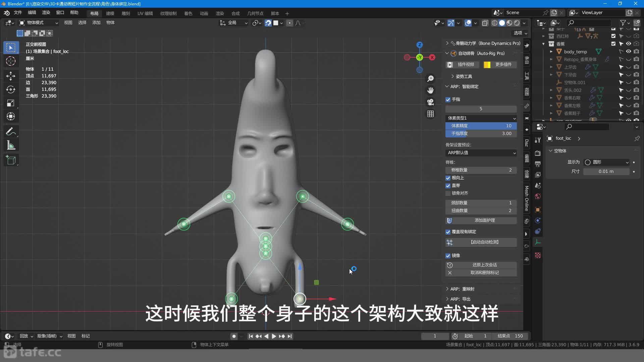Collapse the ARP: 智能绑定 panel
644x362 pixels.
click(464, 86)
